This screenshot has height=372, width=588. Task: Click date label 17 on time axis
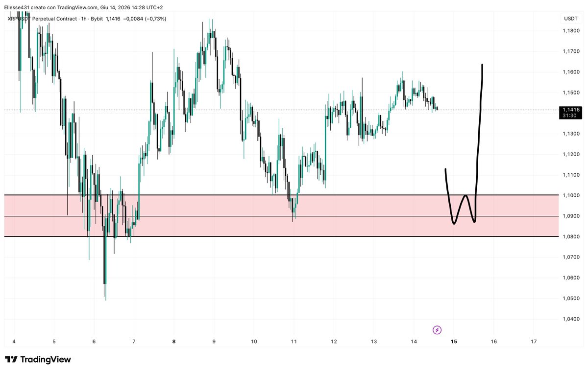(534, 342)
